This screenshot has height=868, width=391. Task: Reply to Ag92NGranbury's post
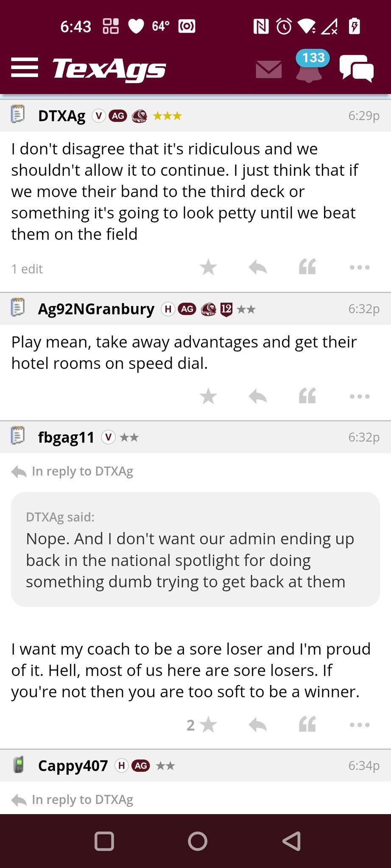(x=257, y=397)
